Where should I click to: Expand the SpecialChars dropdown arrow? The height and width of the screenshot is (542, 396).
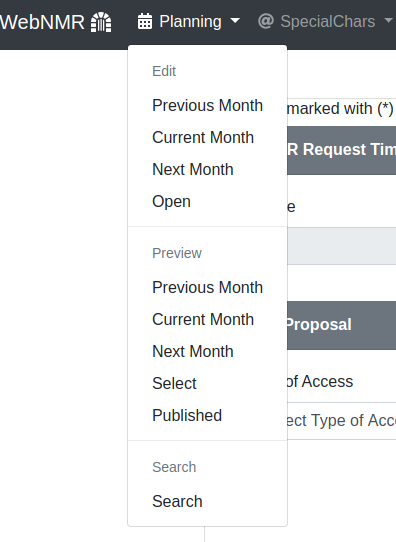(x=388, y=21)
